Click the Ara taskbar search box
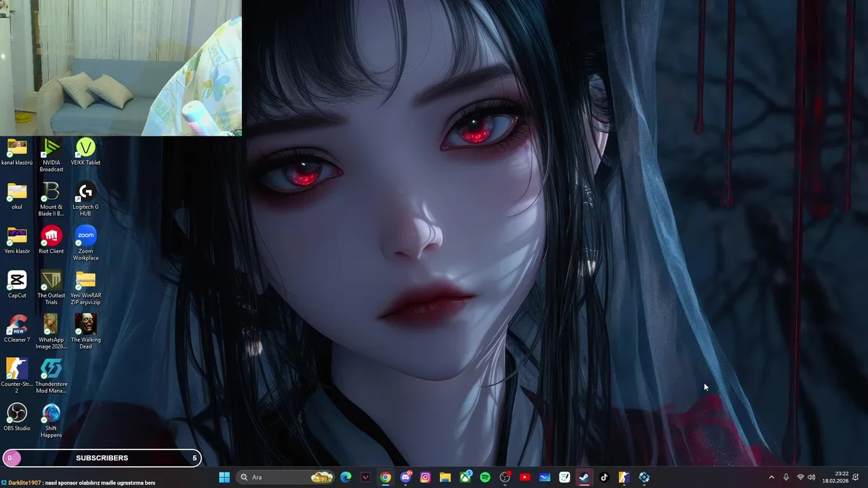 (285, 477)
